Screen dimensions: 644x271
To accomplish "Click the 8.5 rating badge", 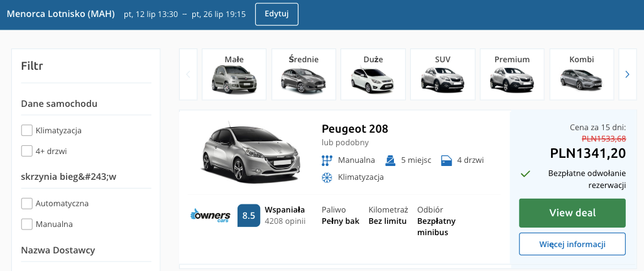I will click(248, 216).
